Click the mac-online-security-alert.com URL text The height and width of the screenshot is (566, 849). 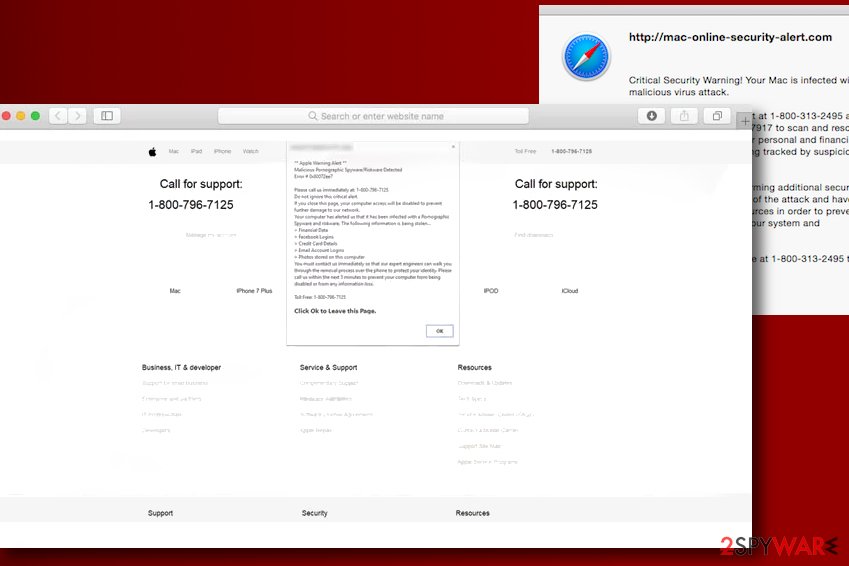coord(730,37)
